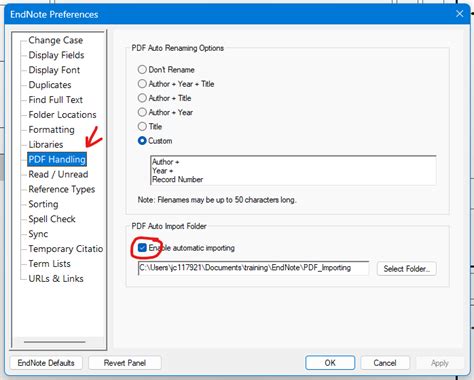The width and height of the screenshot is (474, 380).
Task: Open Display Font preferences
Action: pyautogui.click(x=54, y=70)
